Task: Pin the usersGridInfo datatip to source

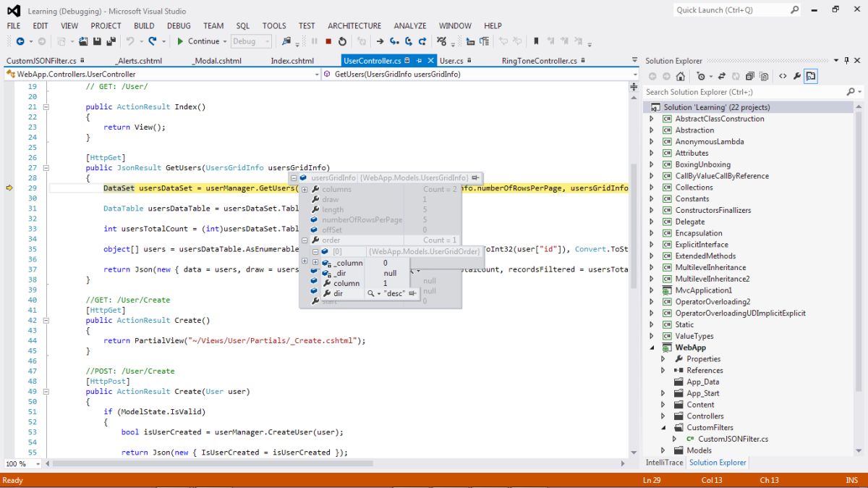Action: [475, 177]
